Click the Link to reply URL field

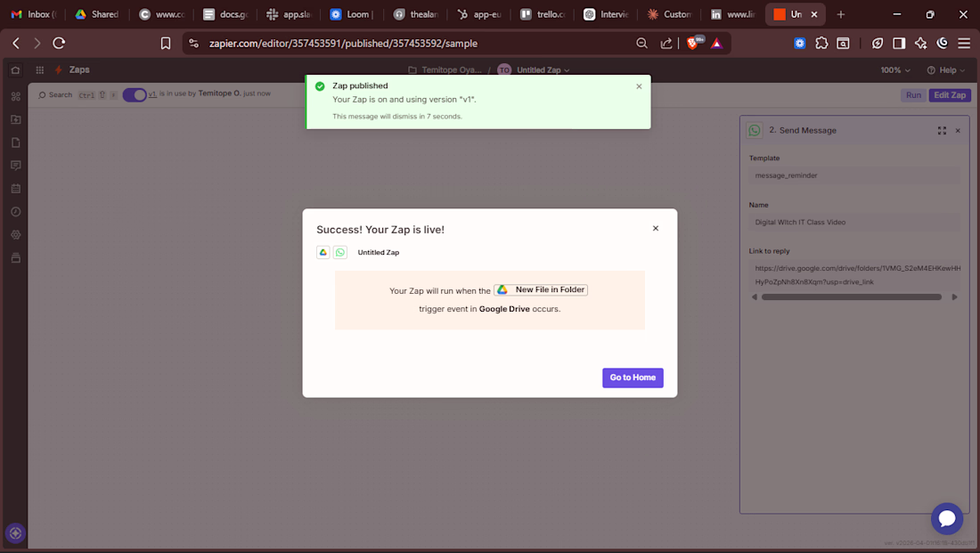(x=853, y=275)
